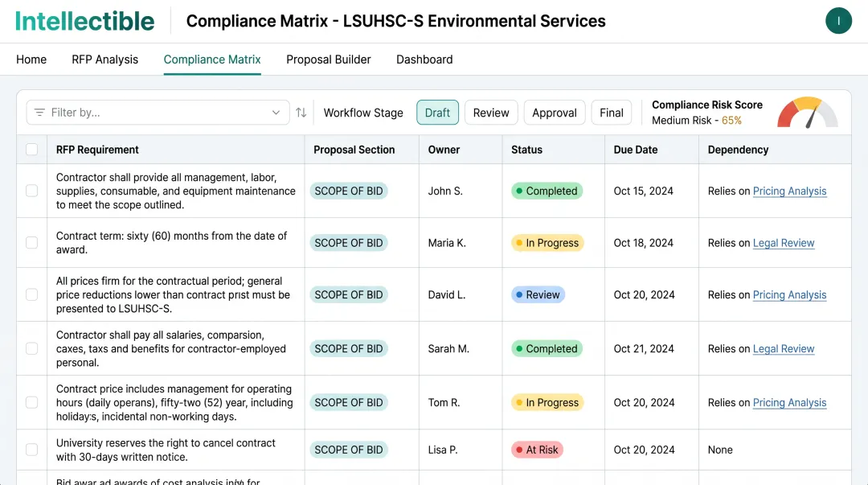Check the row owned by Lisa P.

pyautogui.click(x=32, y=450)
